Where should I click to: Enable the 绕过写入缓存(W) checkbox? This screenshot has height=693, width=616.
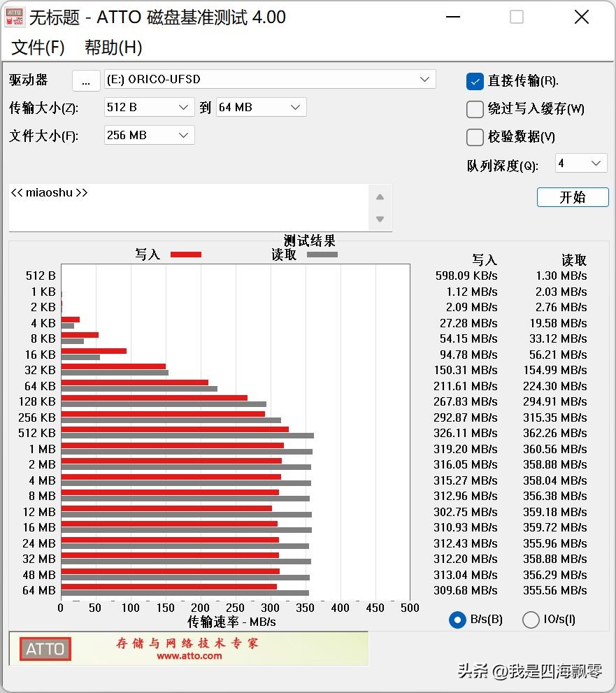(474, 109)
